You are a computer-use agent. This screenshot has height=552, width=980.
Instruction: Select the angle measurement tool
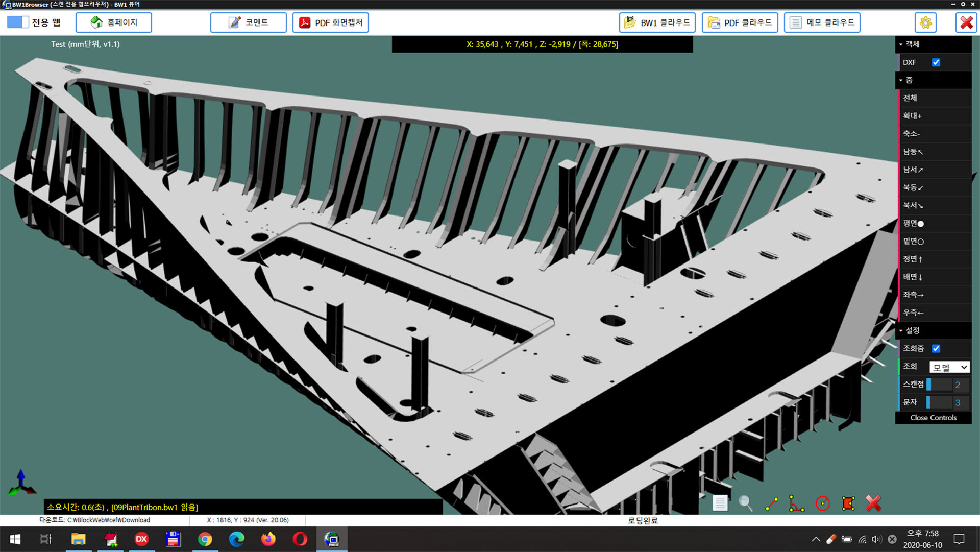click(796, 503)
